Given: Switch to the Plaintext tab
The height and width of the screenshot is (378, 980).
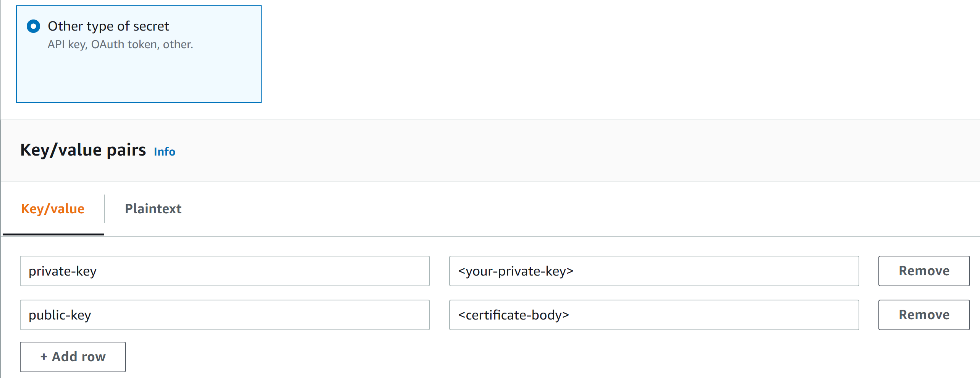Looking at the screenshot, I should click(x=153, y=209).
